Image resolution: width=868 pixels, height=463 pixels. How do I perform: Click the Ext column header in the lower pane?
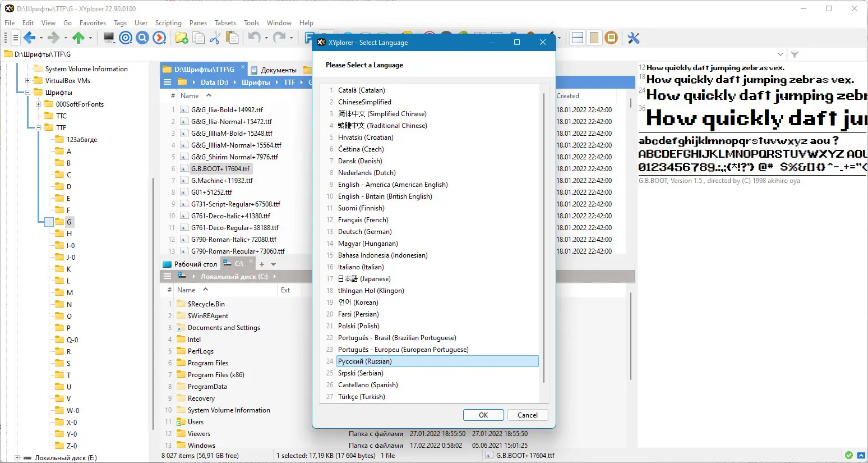[x=285, y=290]
